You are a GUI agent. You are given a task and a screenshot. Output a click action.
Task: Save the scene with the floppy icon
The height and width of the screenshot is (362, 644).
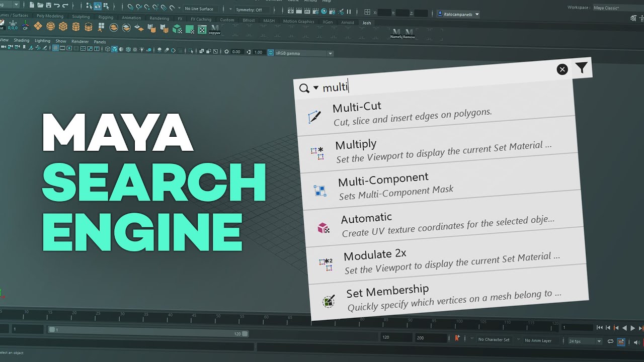pos(48,6)
